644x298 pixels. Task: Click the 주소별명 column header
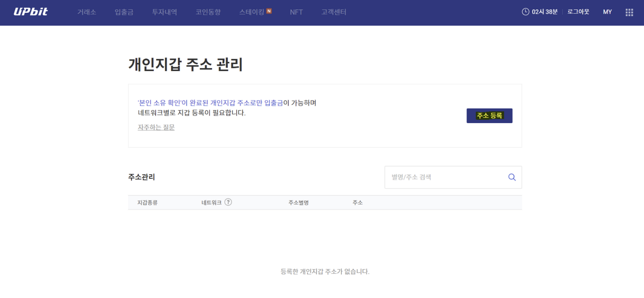(299, 203)
